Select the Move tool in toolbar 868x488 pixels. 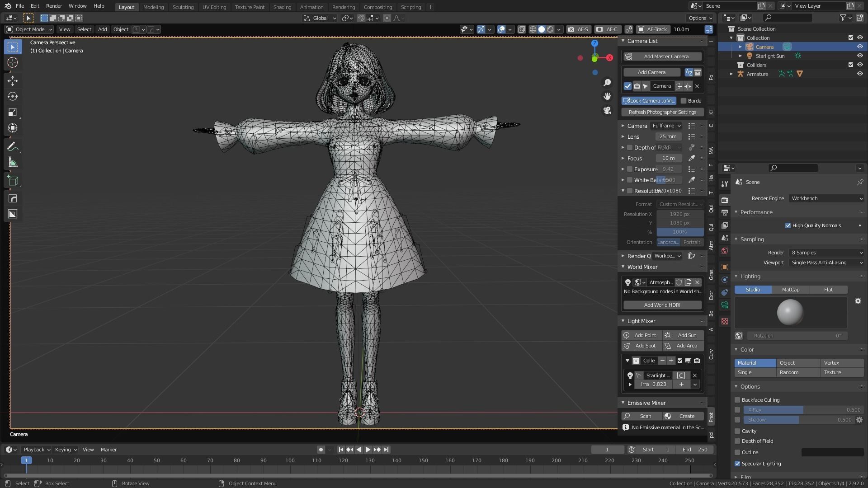(13, 80)
